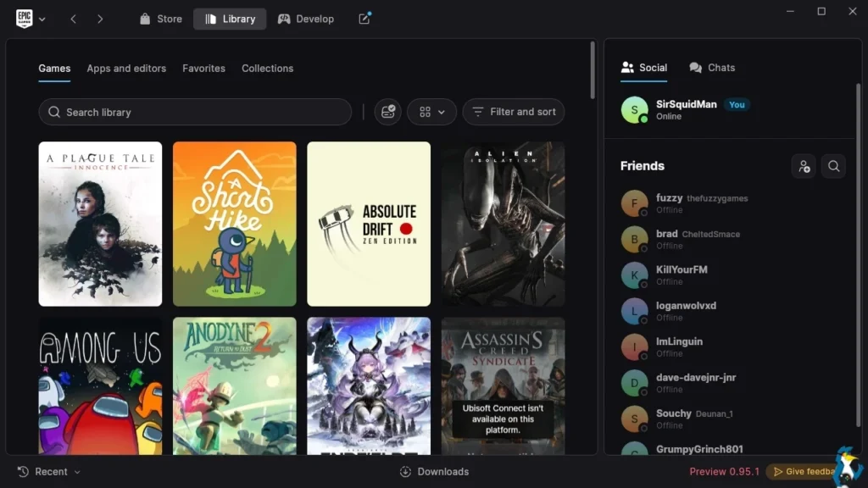Click the installed games filter icon
Screen dimensions: 868x488
click(x=387, y=112)
